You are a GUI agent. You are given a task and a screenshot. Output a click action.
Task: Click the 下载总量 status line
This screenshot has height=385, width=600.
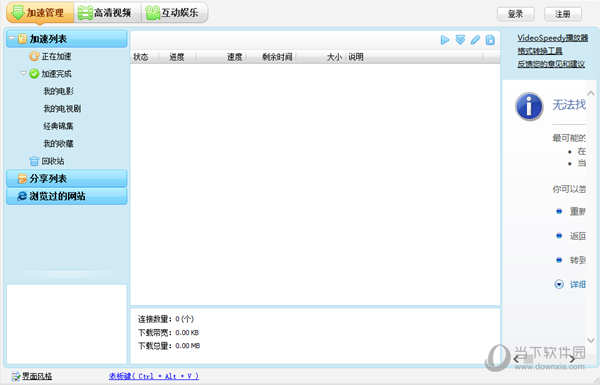pos(169,346)
